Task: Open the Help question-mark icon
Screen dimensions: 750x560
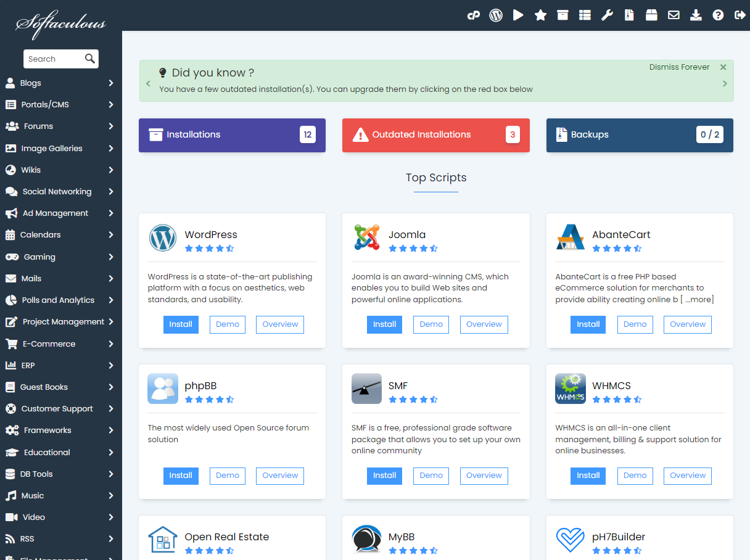Action: pyautogui.click(x=718, y=14)
